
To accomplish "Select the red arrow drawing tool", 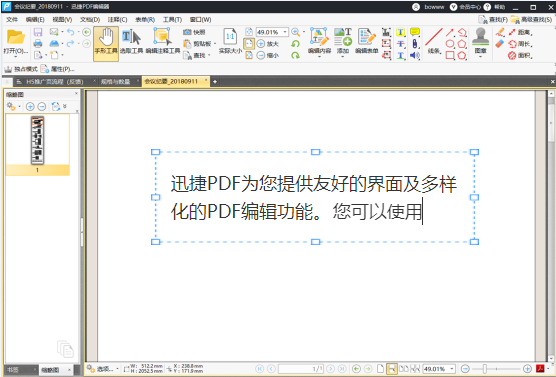I will coord(450,33).
